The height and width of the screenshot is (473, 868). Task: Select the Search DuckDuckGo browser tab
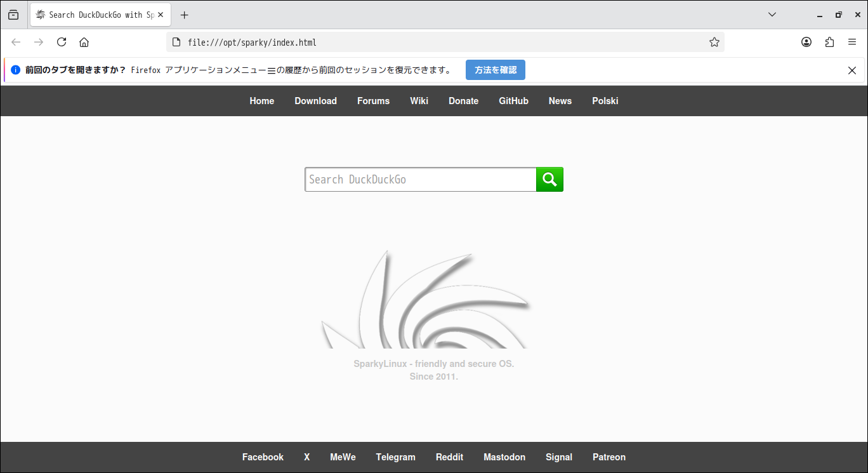pos(100,15)
